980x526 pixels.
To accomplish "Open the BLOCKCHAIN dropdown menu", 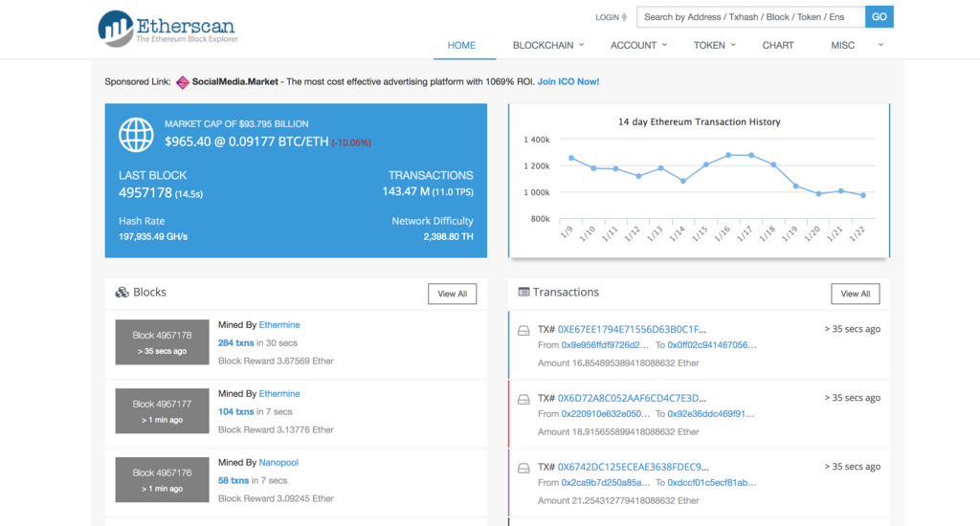I will pos(548,45).
